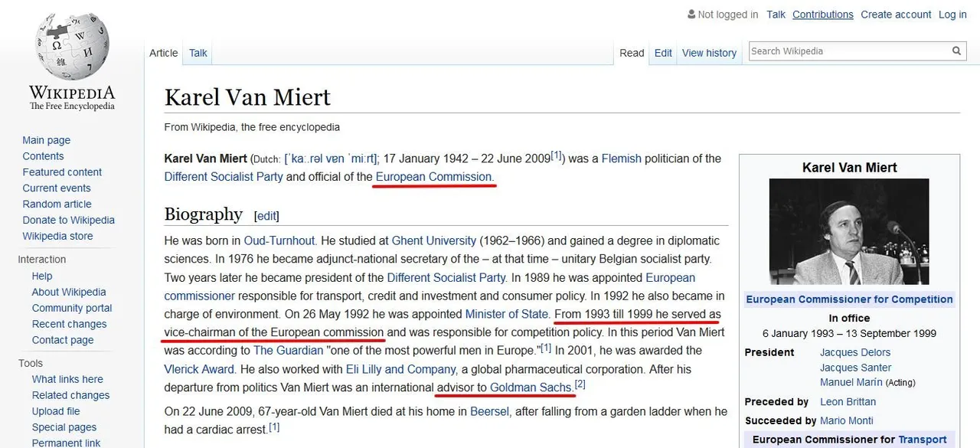Viewport: 980px width, 448px height.
Task: Open The Guardian link
Action: (x=289, y=351)
